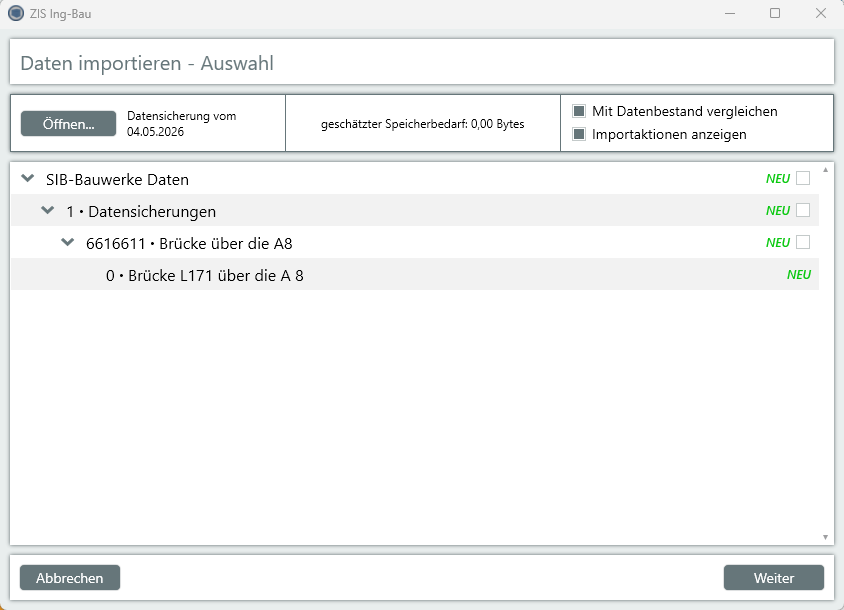
Task: Click the ZIS Ing-Bau app icon
Action: [x=16, y=13]
